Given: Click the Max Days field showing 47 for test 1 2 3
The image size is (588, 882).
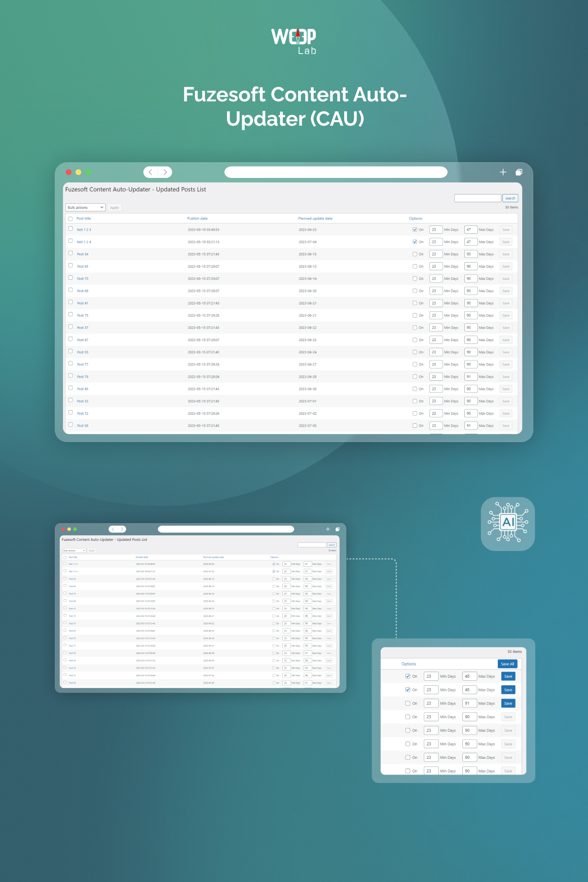Looking at the screenshot, I should pos(471,230).
